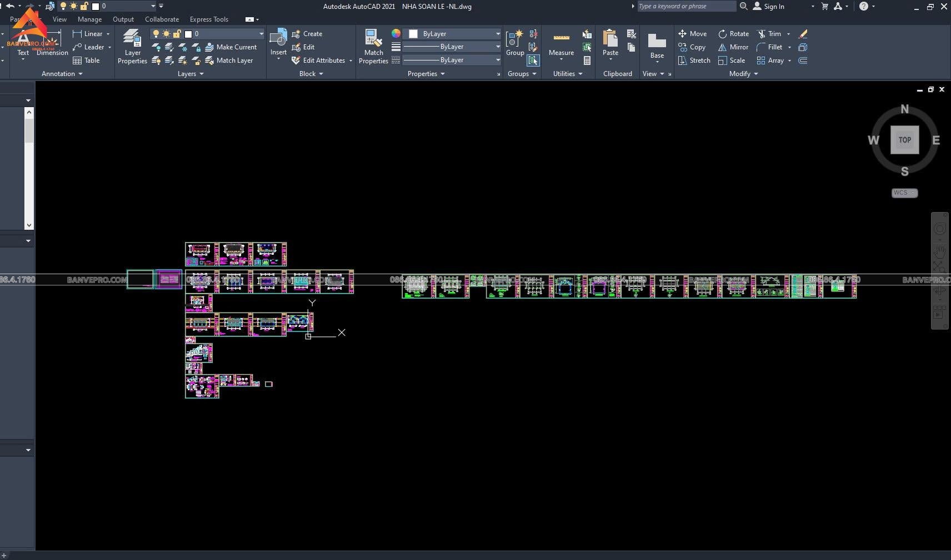Click the search magnifier icon
951x560 pixels.
click(743, 6)
